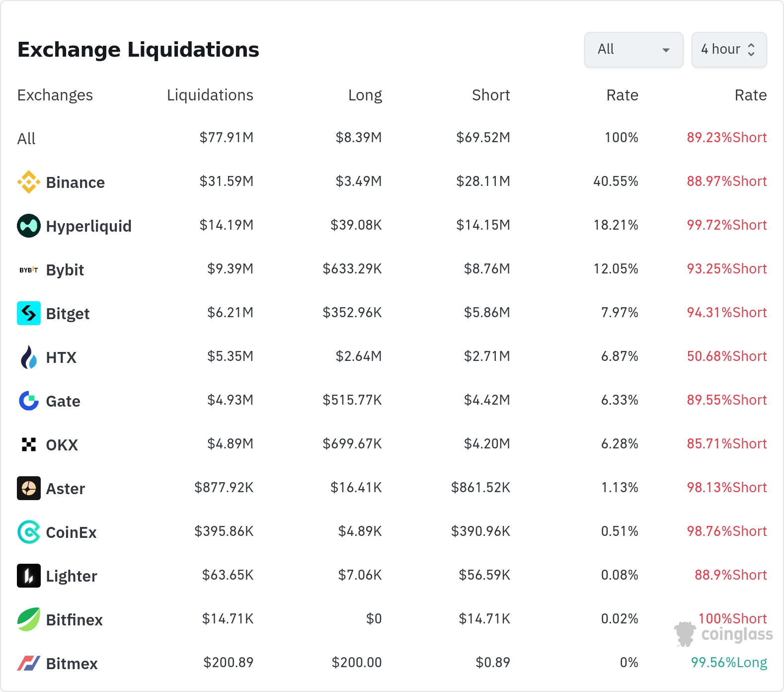
Task: Click the Bitfinex leaf logo icon
Action: pos(29,619)
